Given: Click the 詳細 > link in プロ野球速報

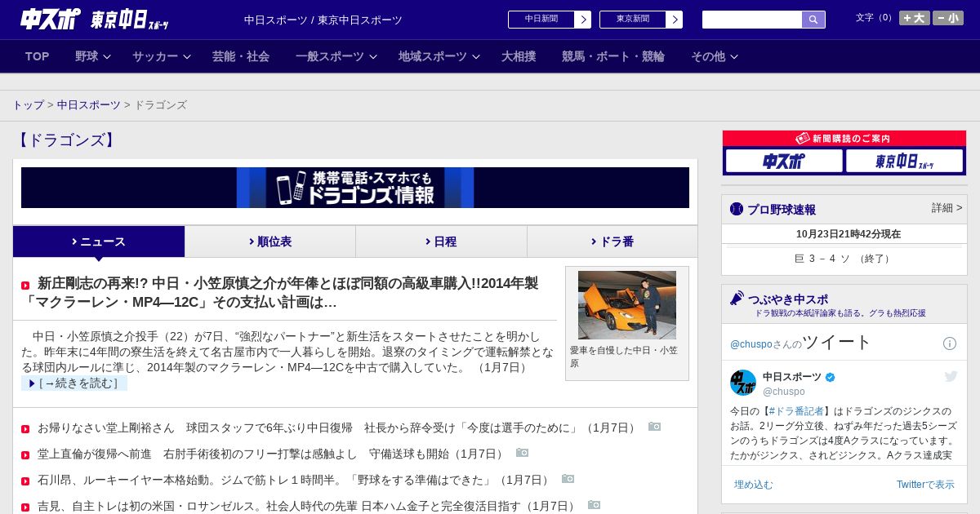Looking at the screenshot, I should 947,208.
